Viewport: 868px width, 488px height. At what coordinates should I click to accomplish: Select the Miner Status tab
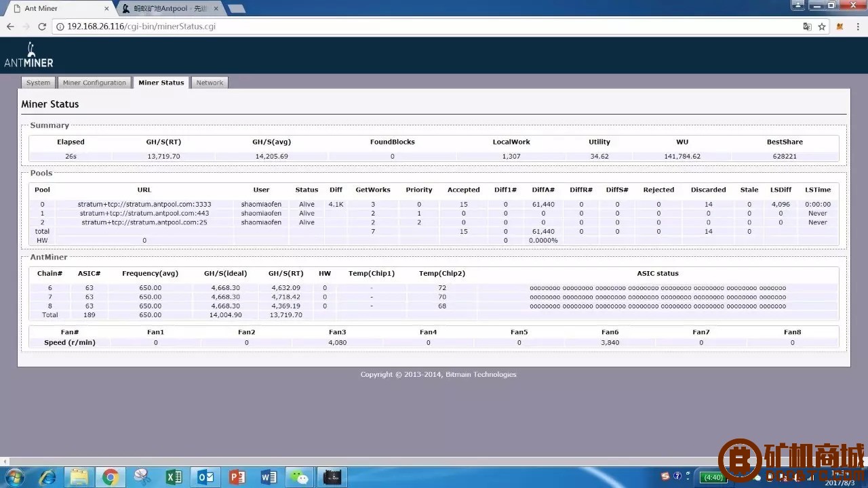(x=161, y=83)
